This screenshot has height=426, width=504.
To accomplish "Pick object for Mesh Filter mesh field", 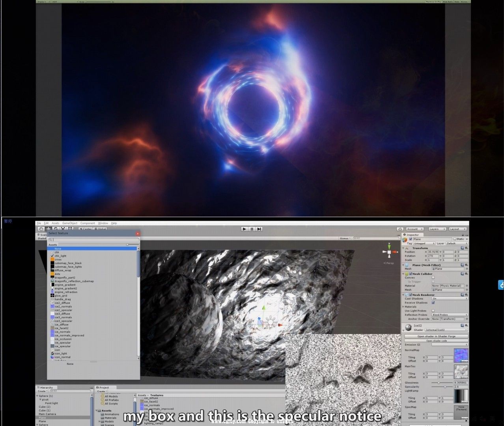I will point(467,269).
